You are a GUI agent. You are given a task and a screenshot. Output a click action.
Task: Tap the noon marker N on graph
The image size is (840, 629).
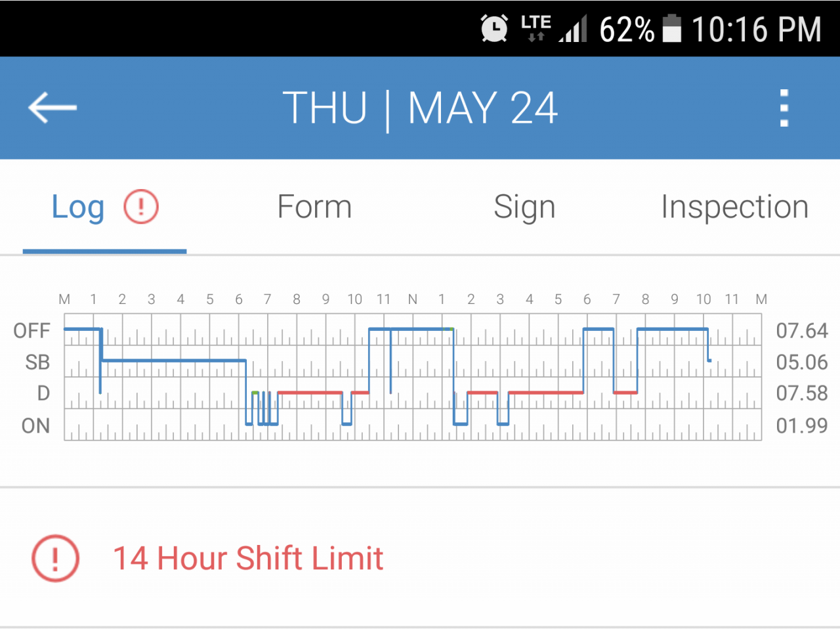point(413,299)
